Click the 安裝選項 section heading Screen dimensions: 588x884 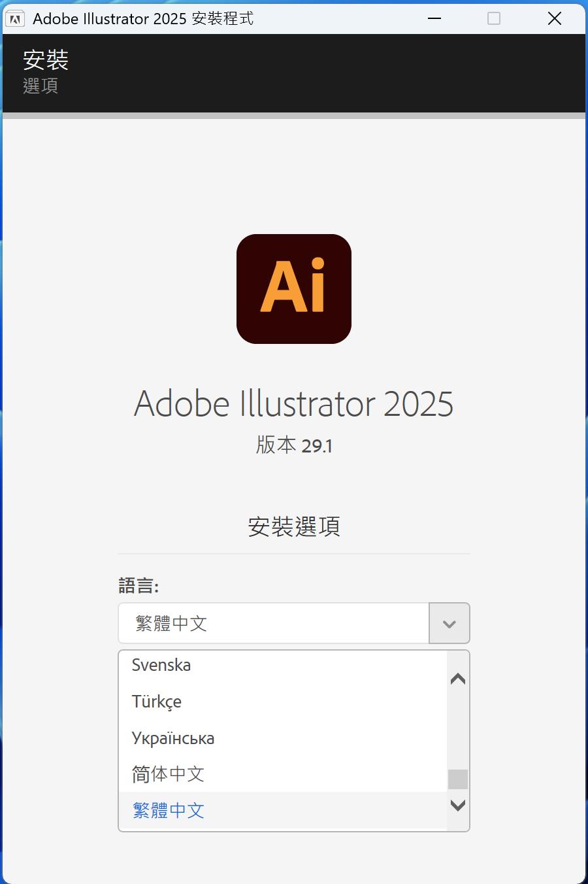click(294, 526)
